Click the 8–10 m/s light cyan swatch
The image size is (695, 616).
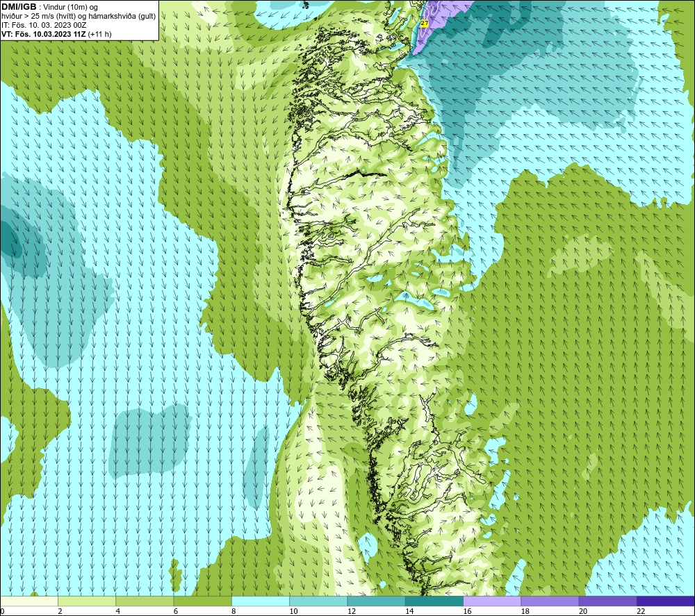261,601
